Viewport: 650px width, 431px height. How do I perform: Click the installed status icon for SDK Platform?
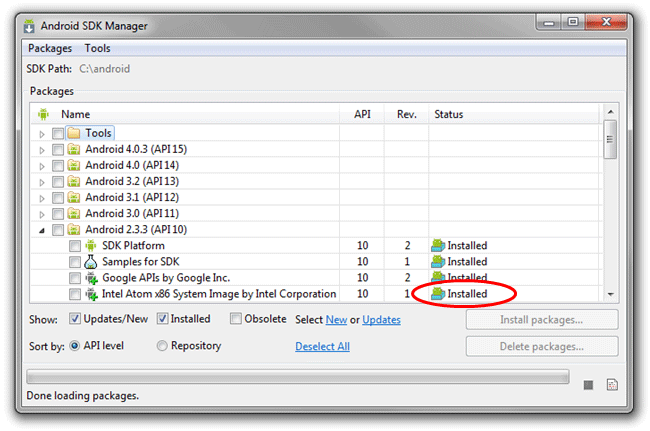click(438, 245)
